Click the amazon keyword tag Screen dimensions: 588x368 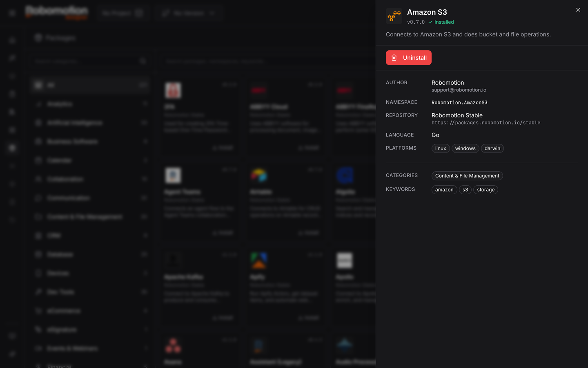444,190
